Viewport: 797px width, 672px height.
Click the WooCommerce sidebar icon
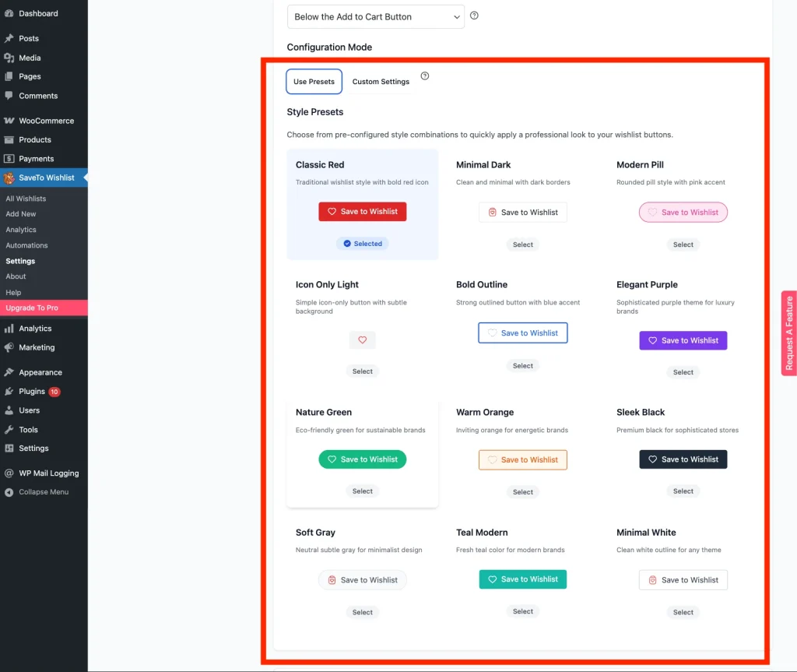(9, 121)
